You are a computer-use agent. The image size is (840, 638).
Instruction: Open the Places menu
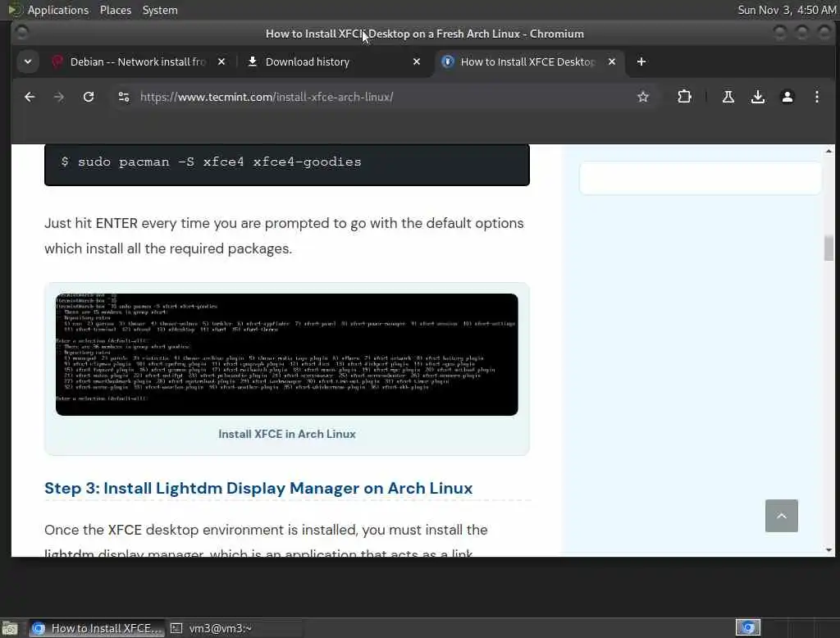(x=115, y=10)
